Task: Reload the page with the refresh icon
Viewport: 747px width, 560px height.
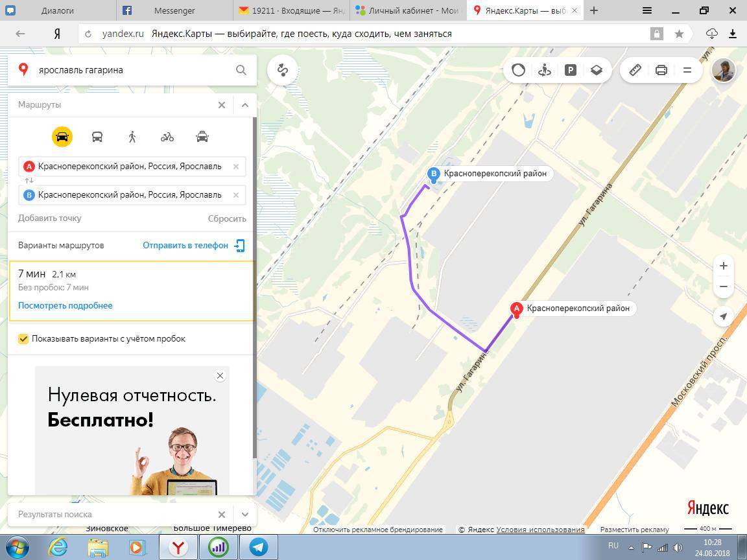Action: (88, 34)
